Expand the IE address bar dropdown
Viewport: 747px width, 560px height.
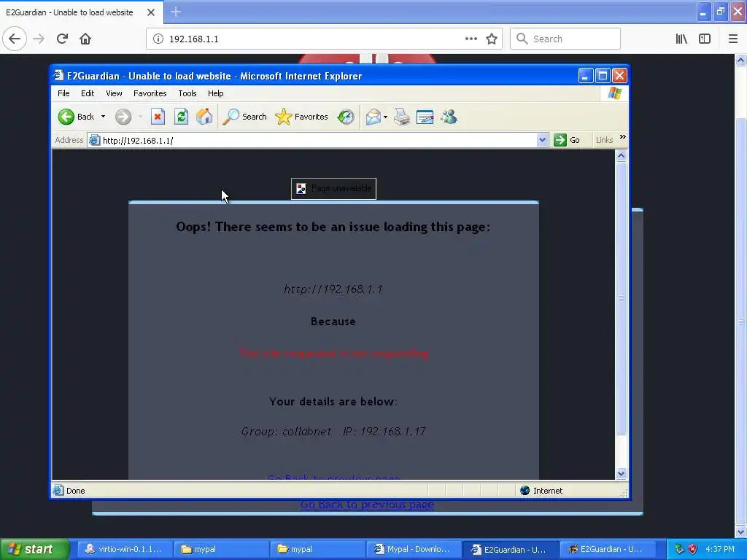click(542, 140)
